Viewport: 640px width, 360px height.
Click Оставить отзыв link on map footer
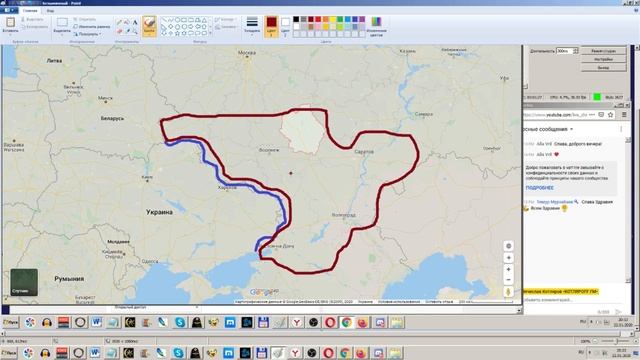click(439, 302)
